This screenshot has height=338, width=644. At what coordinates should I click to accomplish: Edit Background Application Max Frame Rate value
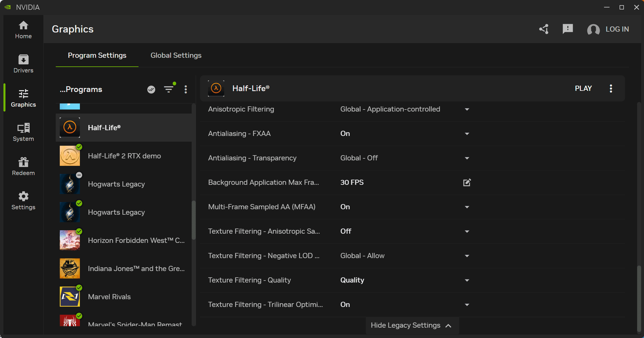467,183
